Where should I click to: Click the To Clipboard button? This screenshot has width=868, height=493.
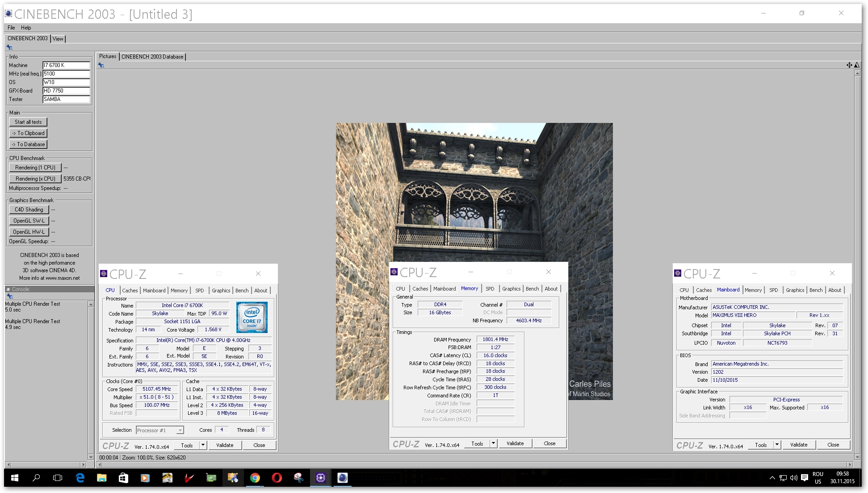coord(28,133)
